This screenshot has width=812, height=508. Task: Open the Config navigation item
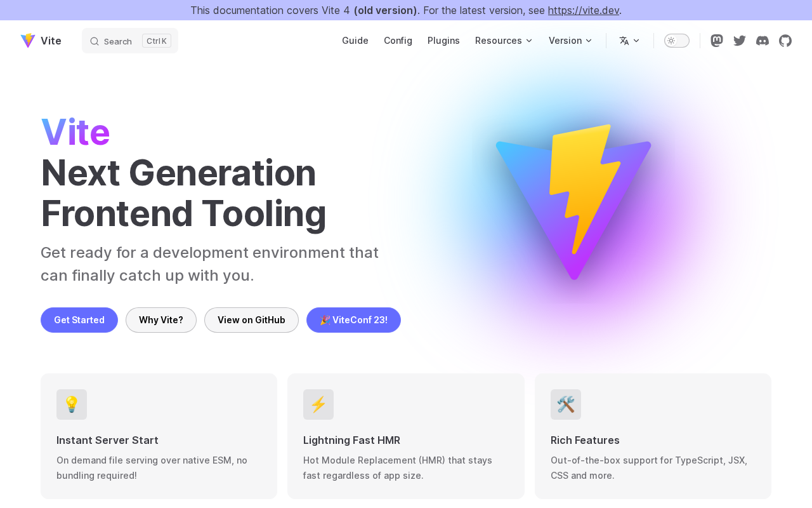pyautogui.click(x=398, y=41)
